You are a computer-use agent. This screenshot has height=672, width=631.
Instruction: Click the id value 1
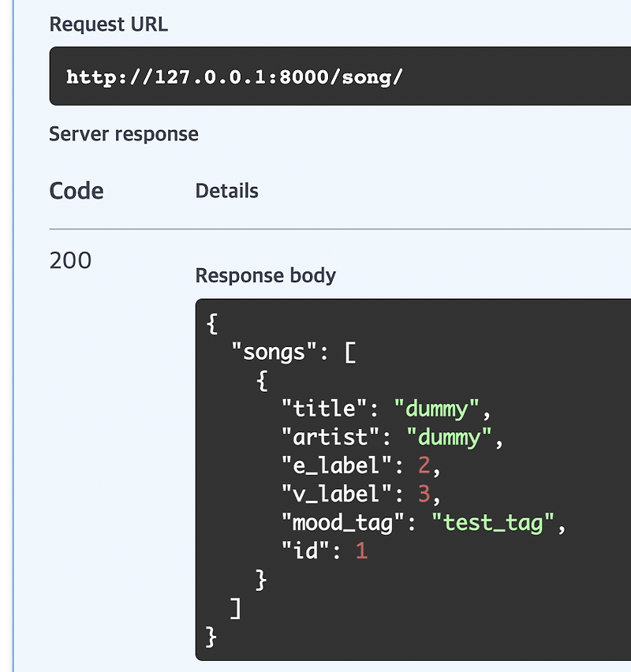362,551
